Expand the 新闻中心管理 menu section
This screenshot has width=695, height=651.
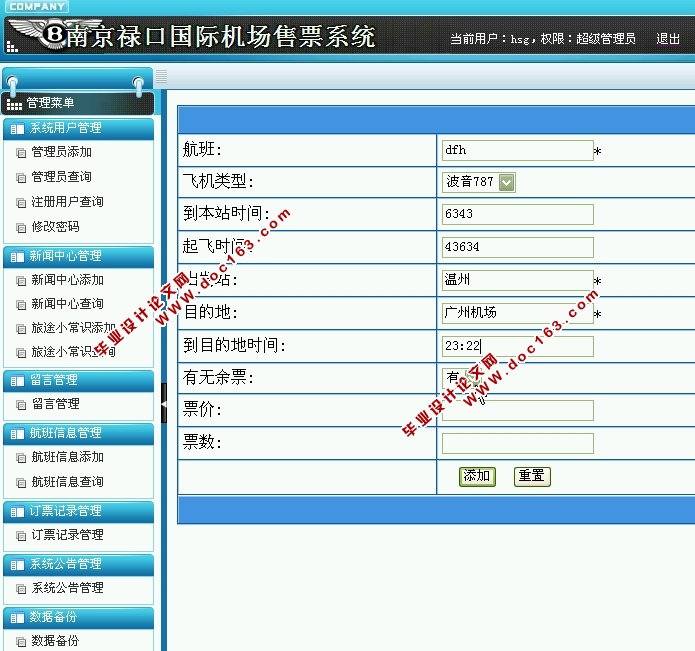[x=78, y=257]
